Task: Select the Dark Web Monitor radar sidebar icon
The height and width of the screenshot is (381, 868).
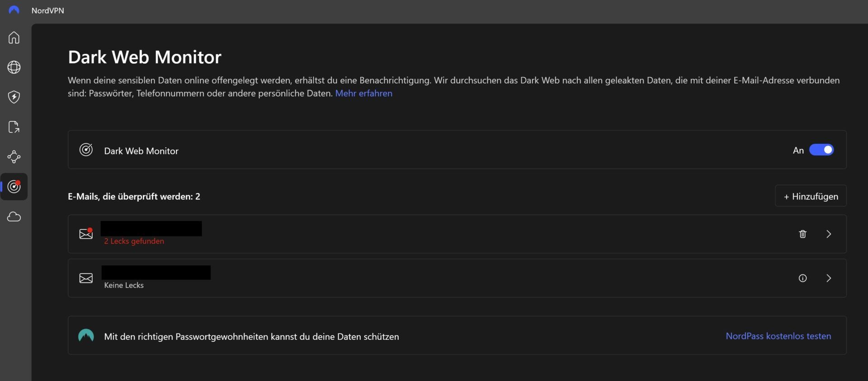Action: click(14, 187)
